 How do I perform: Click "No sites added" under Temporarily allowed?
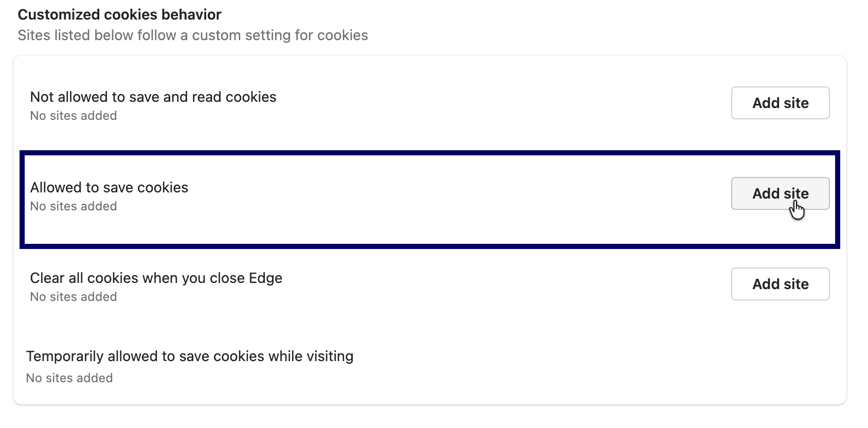(x=69, y=378)
